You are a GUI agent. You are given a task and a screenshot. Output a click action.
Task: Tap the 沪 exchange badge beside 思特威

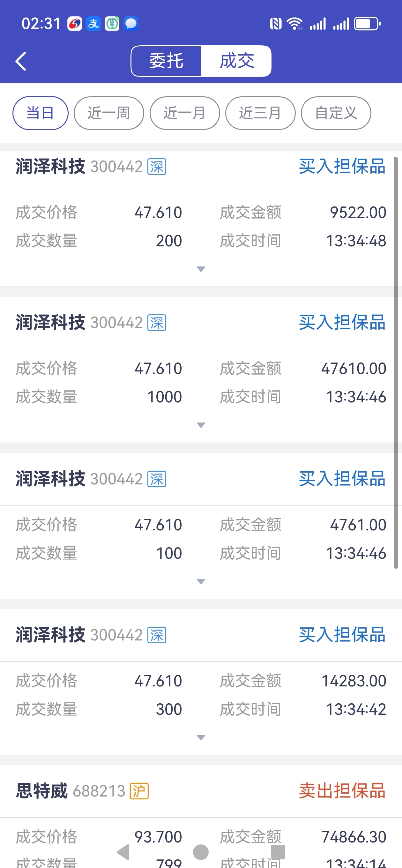139,791
